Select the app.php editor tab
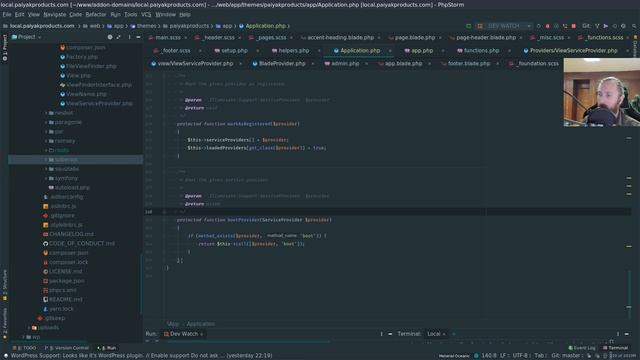The width and height of the screenshot is (640, 360). click(422, 51)
